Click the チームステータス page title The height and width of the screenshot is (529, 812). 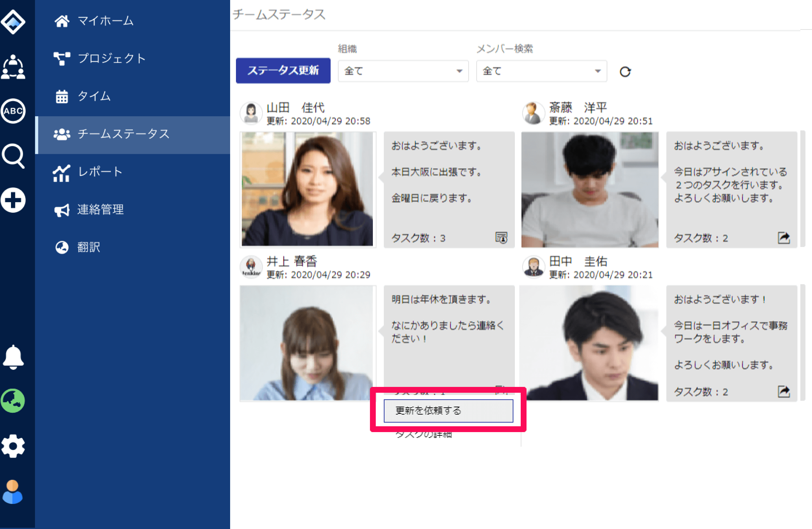point(279,15)
